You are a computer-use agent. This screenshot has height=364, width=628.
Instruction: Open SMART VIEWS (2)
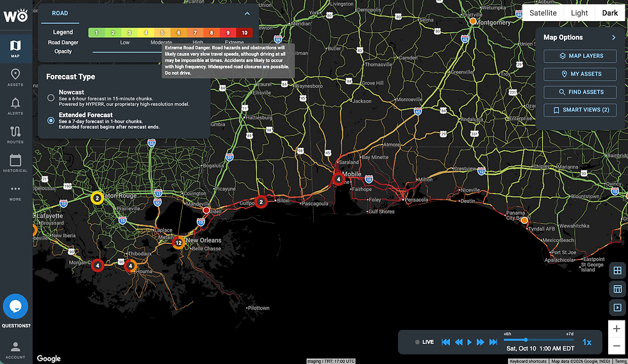pyautogui.click(x=580, y=110)
